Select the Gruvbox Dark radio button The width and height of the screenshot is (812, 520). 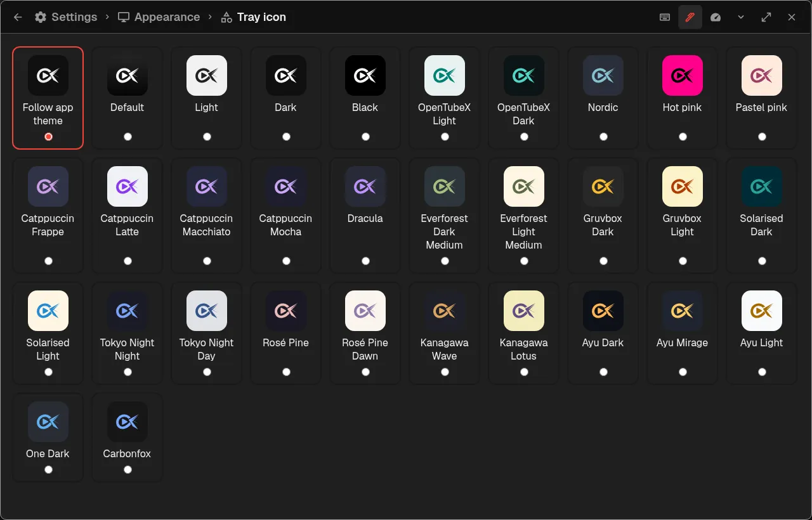603,261
